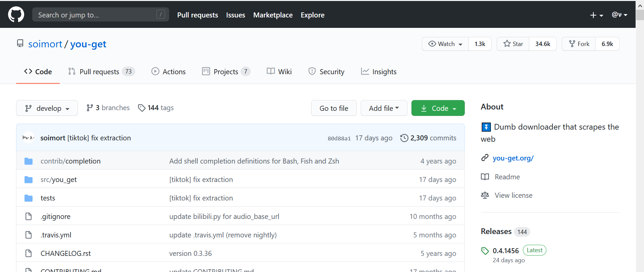Click file icon for CHANGELOG.rst
The width and height of the screenshot is (644, 272).
(x=29, y=254)
